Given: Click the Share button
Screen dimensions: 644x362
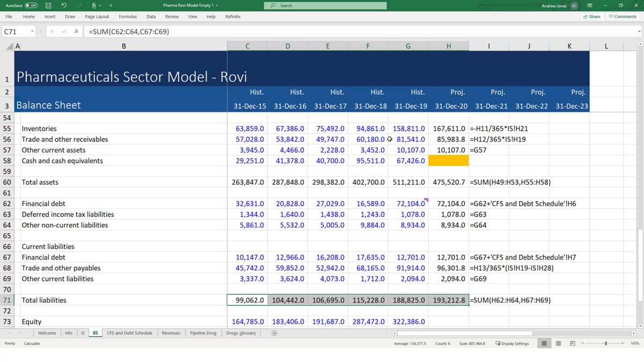Looking at the screenshot, I should [592, 17].
